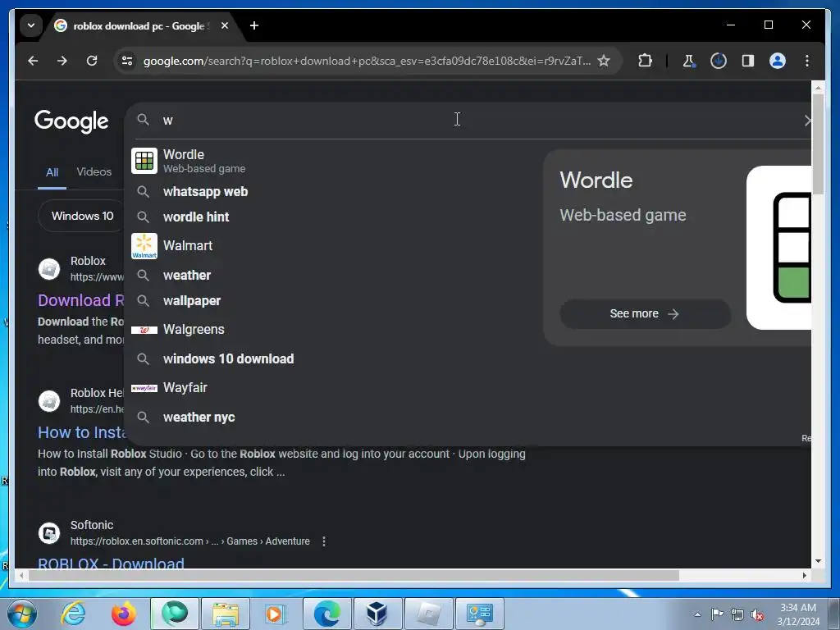Open the 'Download R...' Roblox result link
The image size is (840, 630).
pos(81,300)
